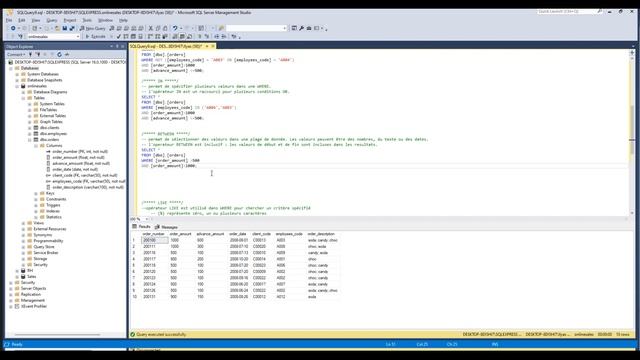Image resolution: width=640 pixels, height=360 pixels.
Task: Click the Object Explorer horizontal scrollbar
Action: (x=58, y=335)
